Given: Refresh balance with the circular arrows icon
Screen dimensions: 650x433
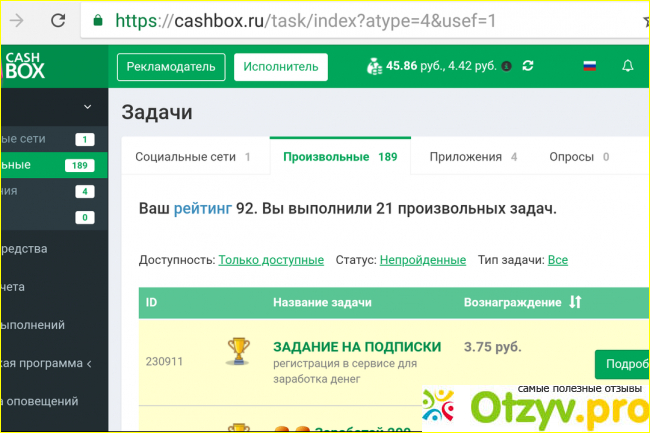Looking at the screenshot, I should 528,67.
